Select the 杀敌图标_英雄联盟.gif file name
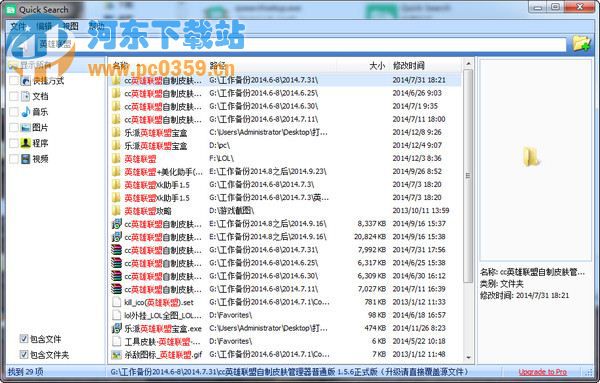 point(163,355)
